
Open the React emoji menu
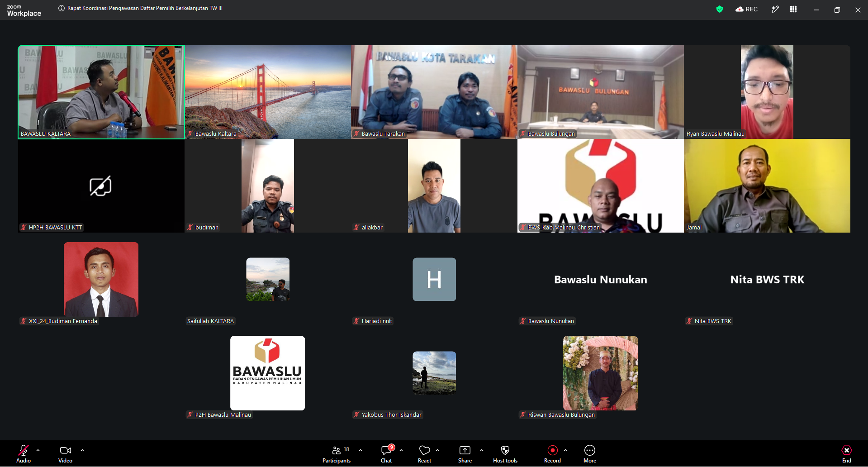(424, 454)
